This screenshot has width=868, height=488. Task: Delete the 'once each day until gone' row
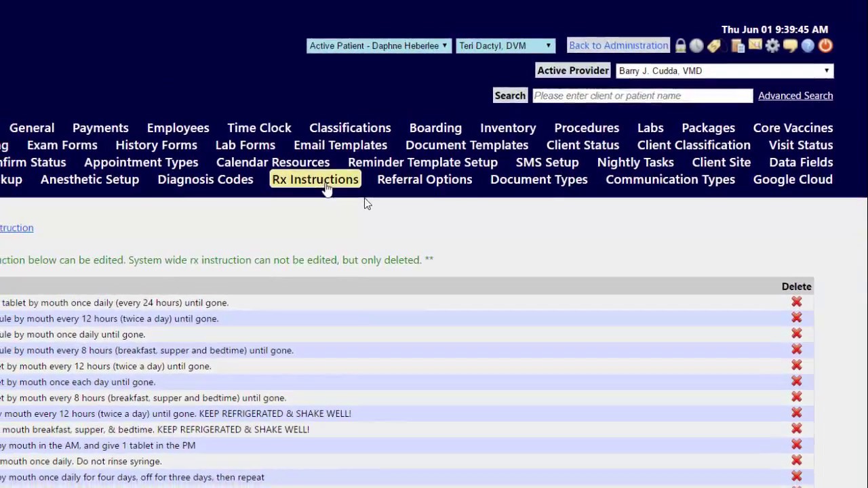coord(797,381)
